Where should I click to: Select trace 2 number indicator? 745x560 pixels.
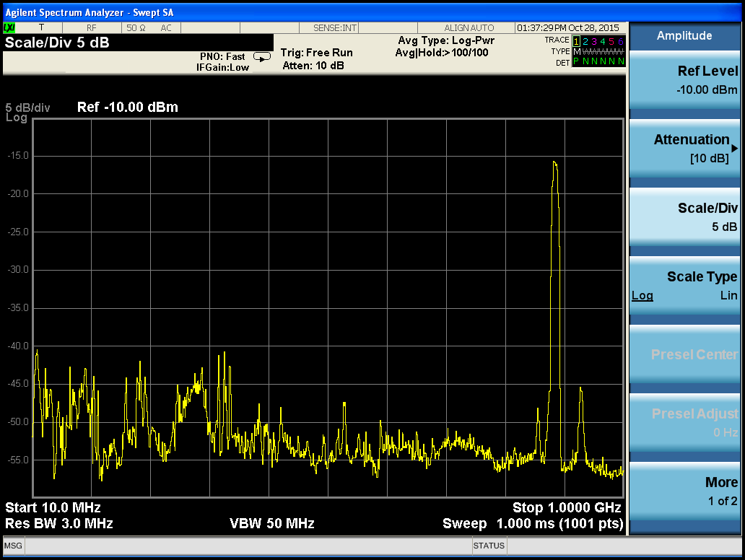[x=585, y=41]
